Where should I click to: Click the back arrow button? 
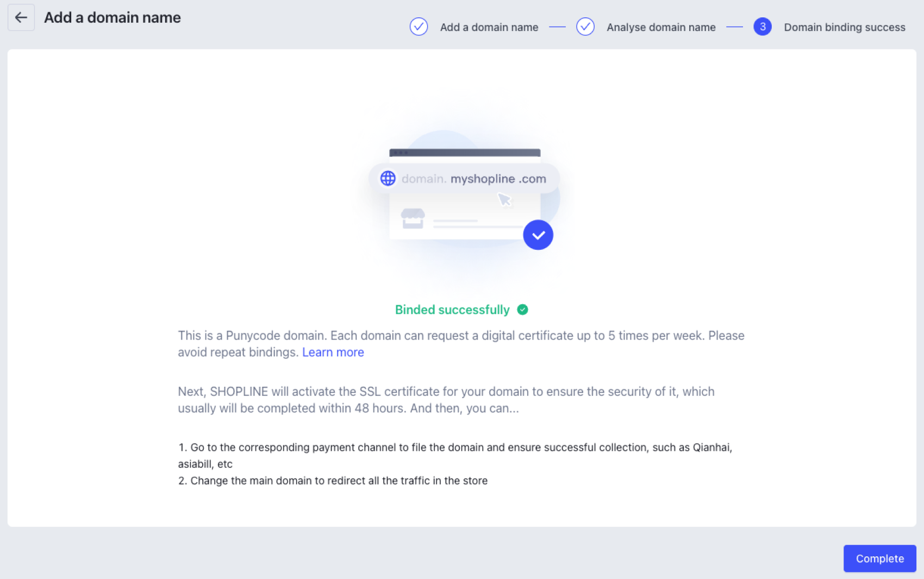[x=21, y=17]
